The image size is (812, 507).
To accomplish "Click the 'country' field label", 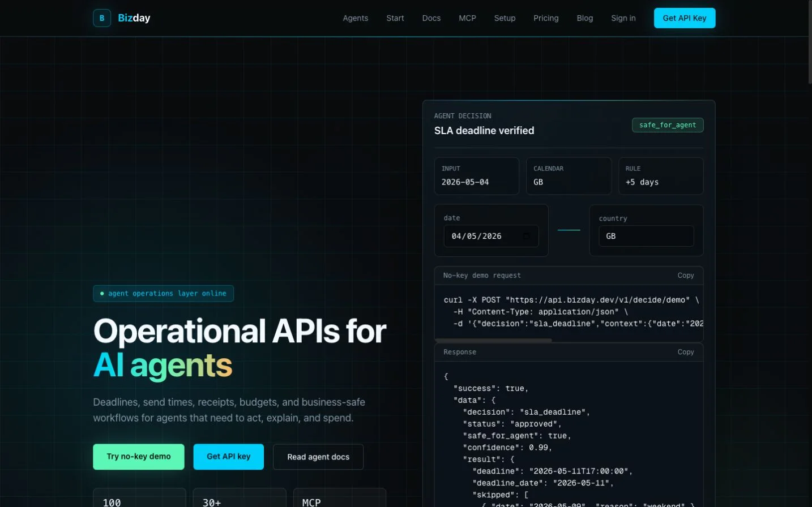I will point(613,218).
